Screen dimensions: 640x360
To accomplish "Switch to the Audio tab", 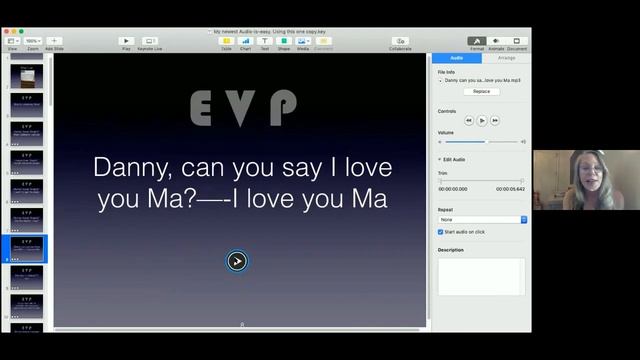I will pyautogui.click(x=457, y=58).
